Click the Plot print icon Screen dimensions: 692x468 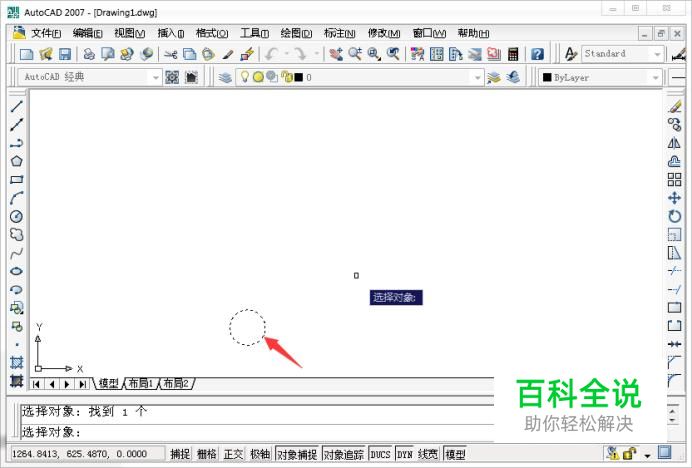coord(89,54)
